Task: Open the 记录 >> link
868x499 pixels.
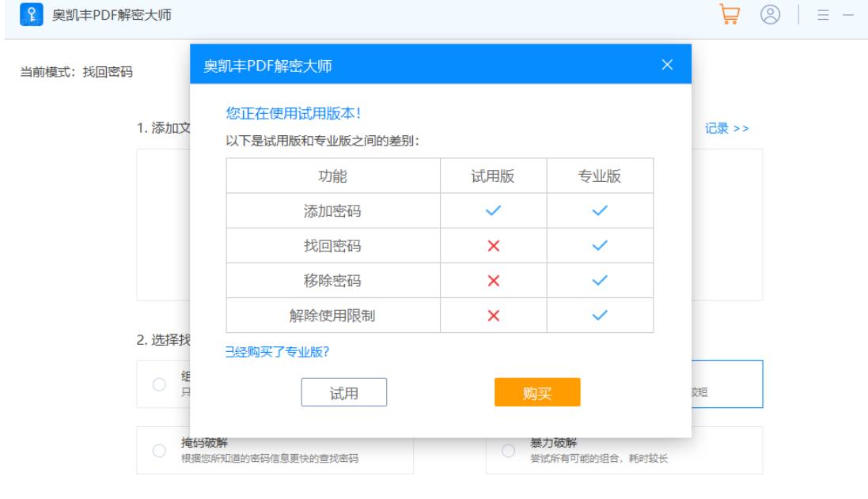Action: pyautogui.click(x=726, y=128)
